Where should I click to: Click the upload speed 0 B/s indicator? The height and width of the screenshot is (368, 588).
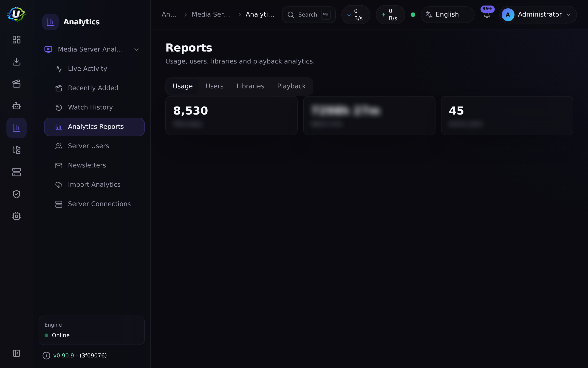pyautogui.click(x=390, y=14)
